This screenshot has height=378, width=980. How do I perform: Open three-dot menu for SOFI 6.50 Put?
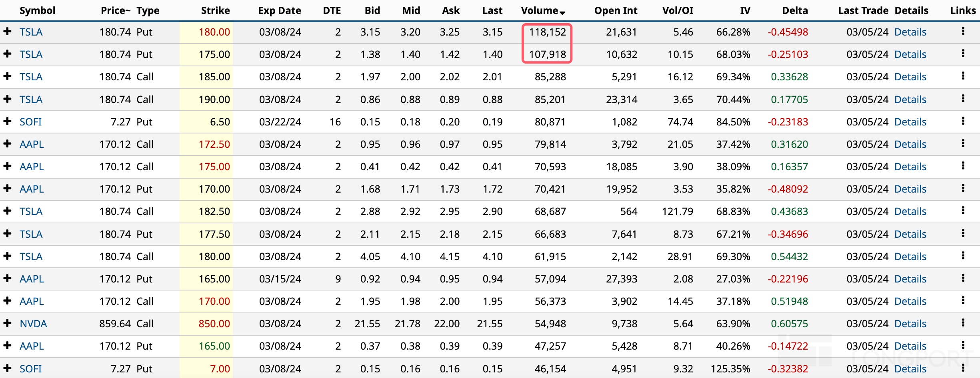coord(963,121)
